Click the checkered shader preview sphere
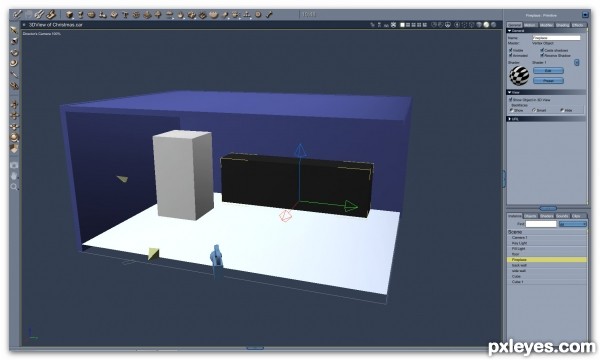The height and width of the screenshot is (360, 600). tap(519, 75)
